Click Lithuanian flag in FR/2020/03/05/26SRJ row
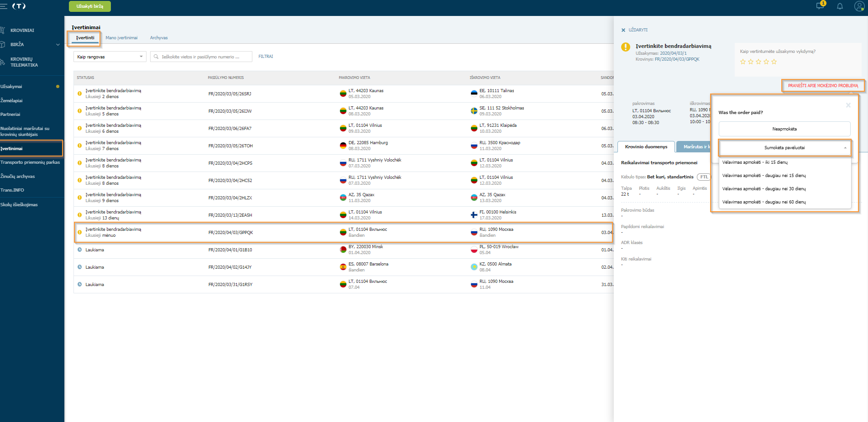 coord(343,94)
